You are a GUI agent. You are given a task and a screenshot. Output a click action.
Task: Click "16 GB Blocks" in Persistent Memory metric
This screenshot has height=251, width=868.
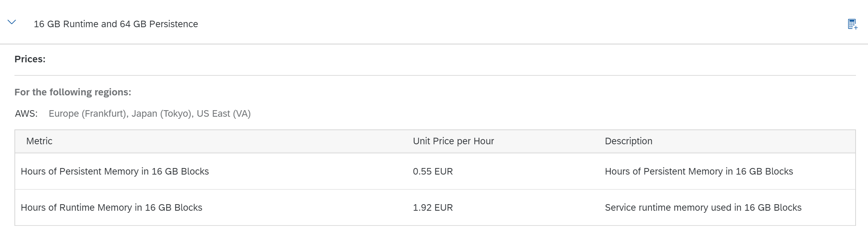[180, 171]
